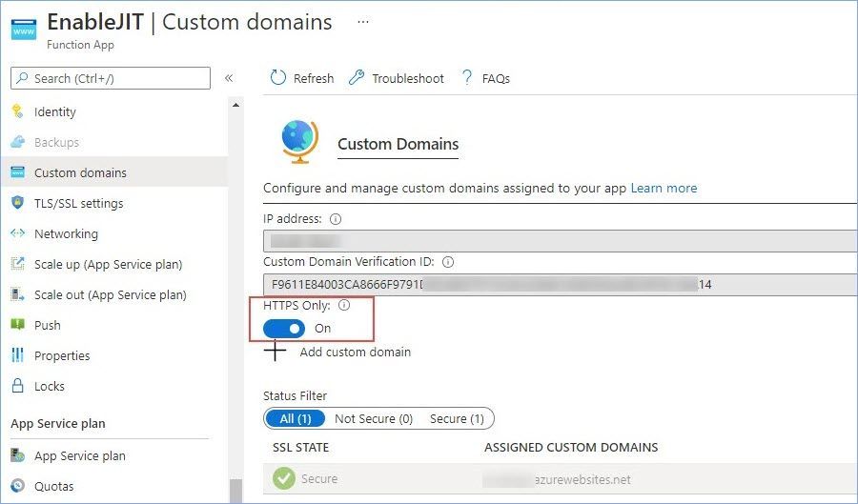
Task: Click the SSL STATE column header
Action: coord(300,447)
